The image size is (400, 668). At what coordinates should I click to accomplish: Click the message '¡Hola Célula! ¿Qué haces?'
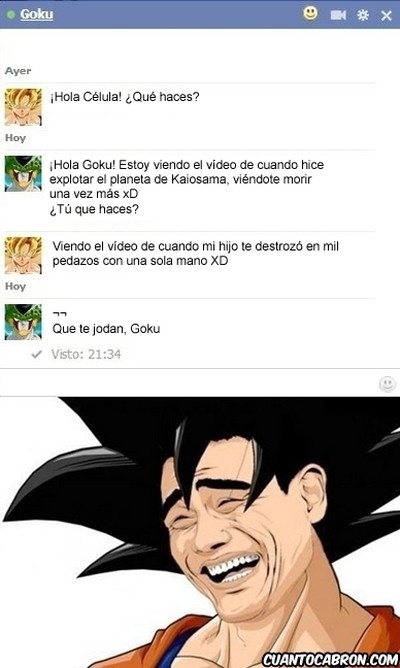124,98
